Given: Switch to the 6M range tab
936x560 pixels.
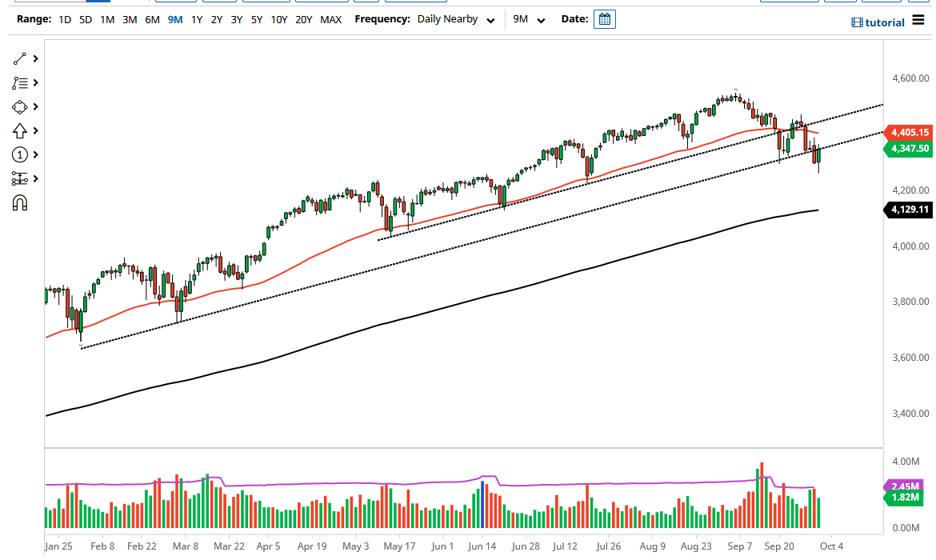Looking at the screenshot, I should 152,19.
